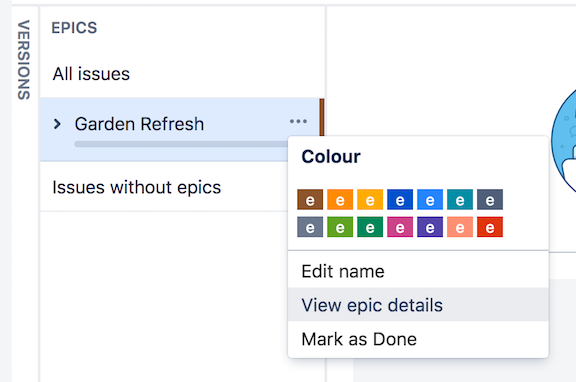
Task: Open the vertical Versions panel tab
Action: pyautogui.click(x=24, y=60)
